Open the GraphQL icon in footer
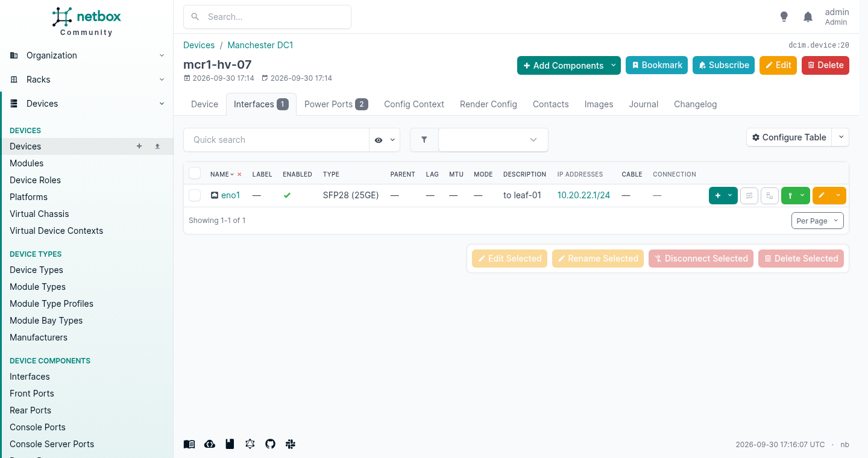868x458 pixels. (x=250, y=444)
